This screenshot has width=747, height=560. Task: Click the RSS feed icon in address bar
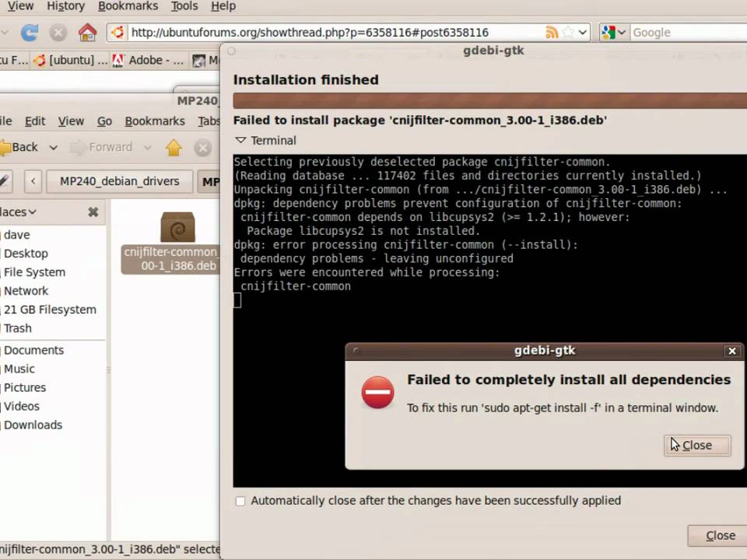(x=551, y=33)
